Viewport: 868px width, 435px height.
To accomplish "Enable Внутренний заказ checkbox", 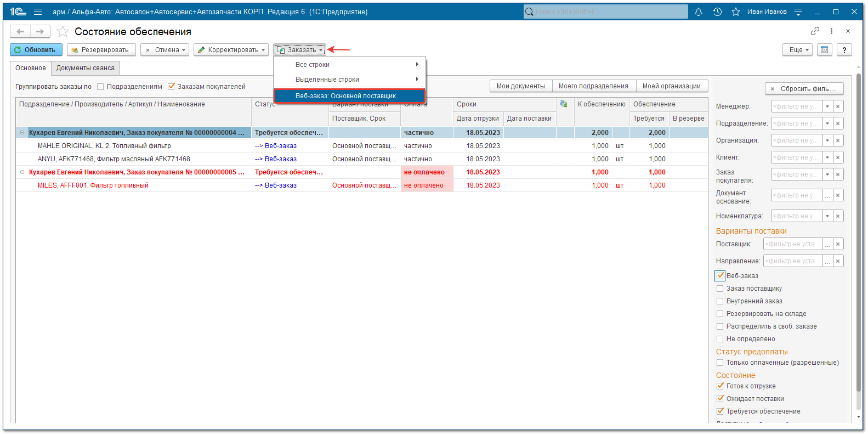I will click(x=720, y=301).
